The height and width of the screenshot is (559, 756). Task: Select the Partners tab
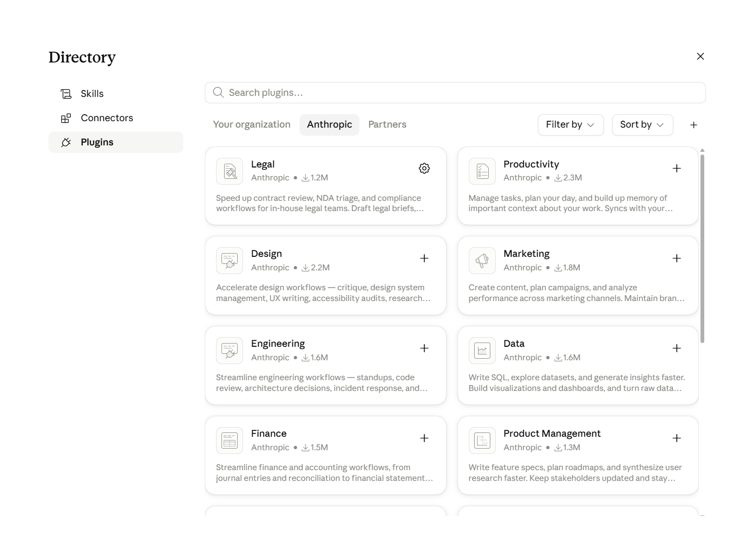tap(387, 125)
